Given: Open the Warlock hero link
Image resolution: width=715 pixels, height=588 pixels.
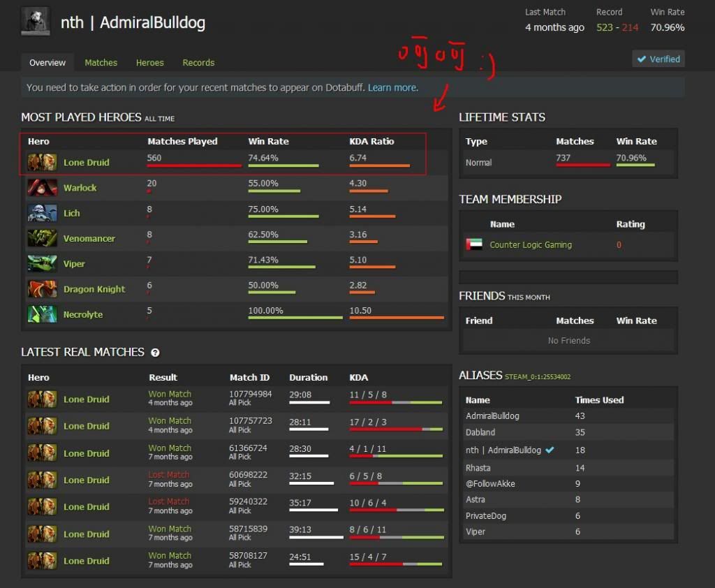Looking at the screenshot, I should point(80,187).
